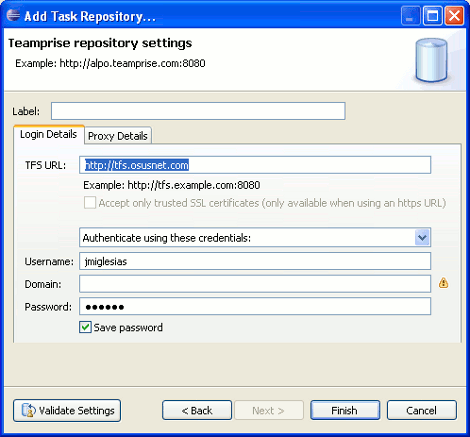Uncheck the Save password checkbox
This screenshot has width=470, height=437.
(x=85, y=327)
